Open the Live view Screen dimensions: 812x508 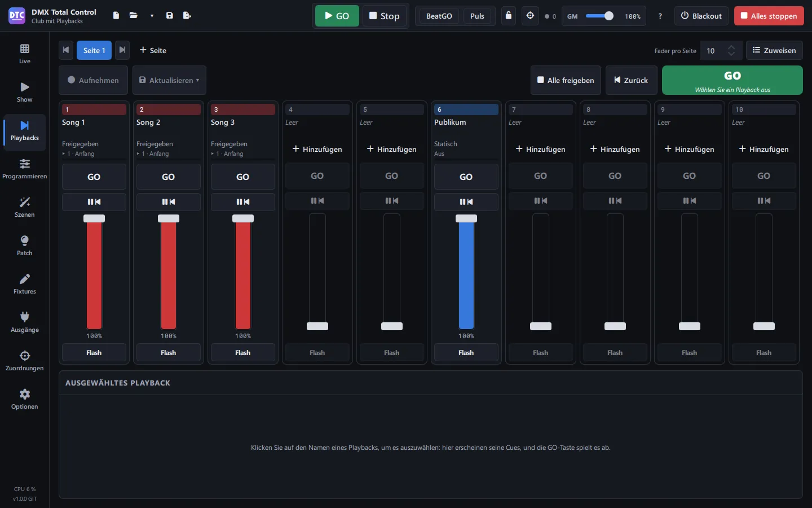point(25,54)
